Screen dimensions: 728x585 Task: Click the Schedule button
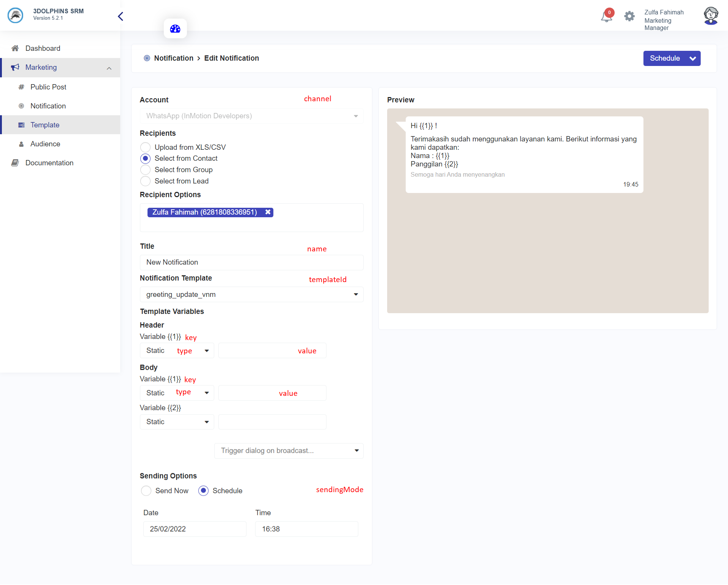pyautogui.click(x=665, y=58)
